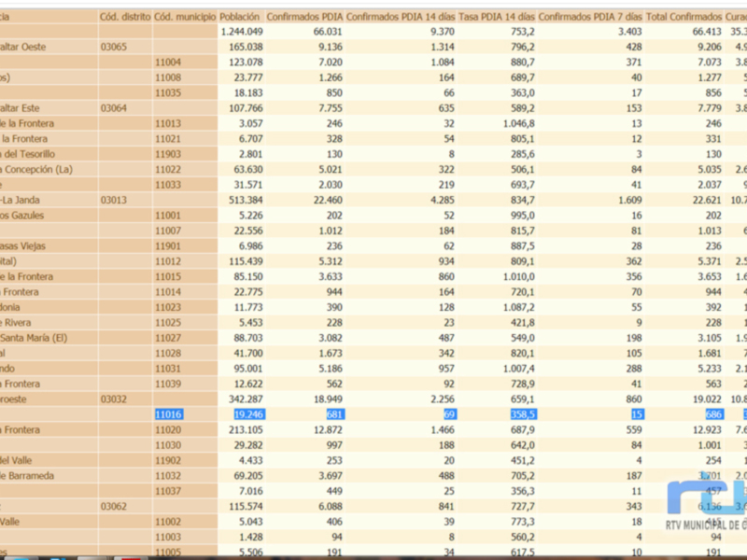Viewport: 747px width, 560px height.
Task: Sort by the Población column header
Action: [238, 14]
